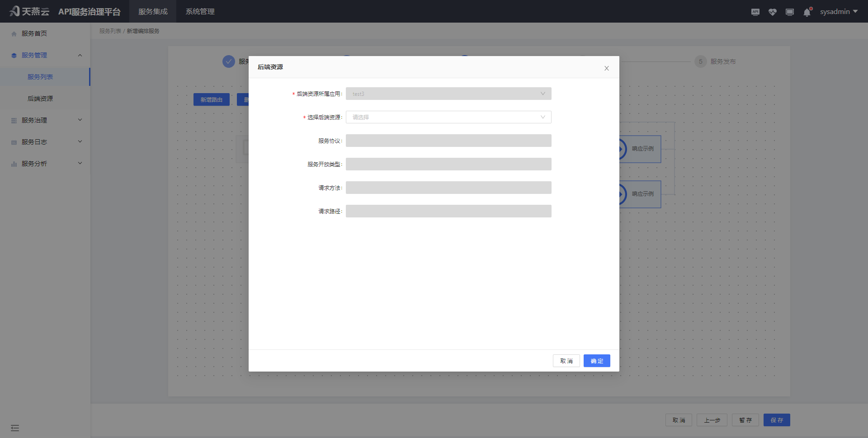868x438 pixels.
Task: Open the health status heart icon
Action: click(773, 12)
